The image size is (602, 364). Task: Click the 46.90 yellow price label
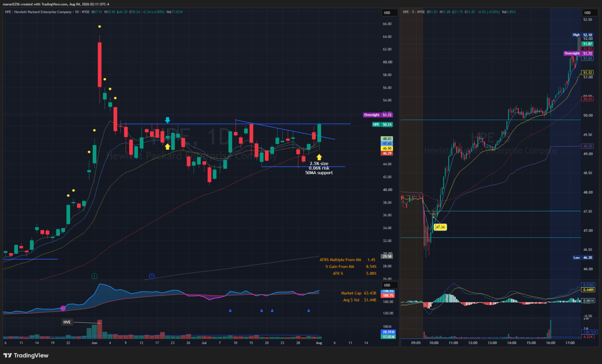tap(387, 148)
